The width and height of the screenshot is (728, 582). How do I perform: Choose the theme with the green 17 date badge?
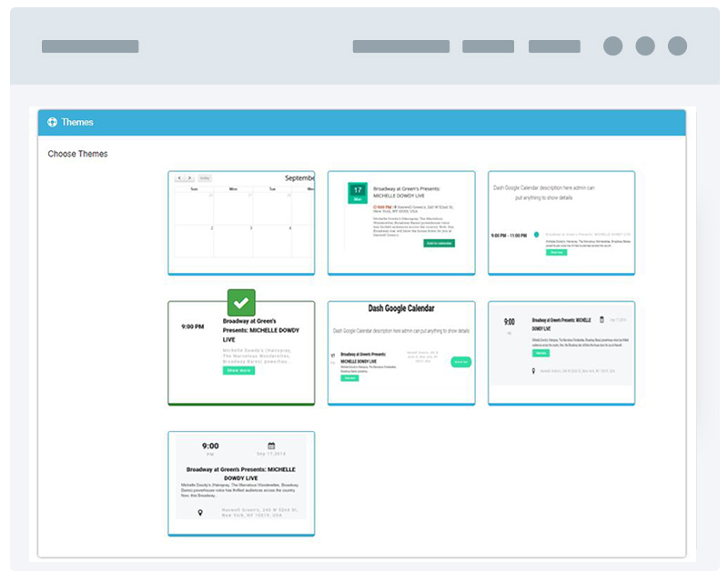click(401, 223)
